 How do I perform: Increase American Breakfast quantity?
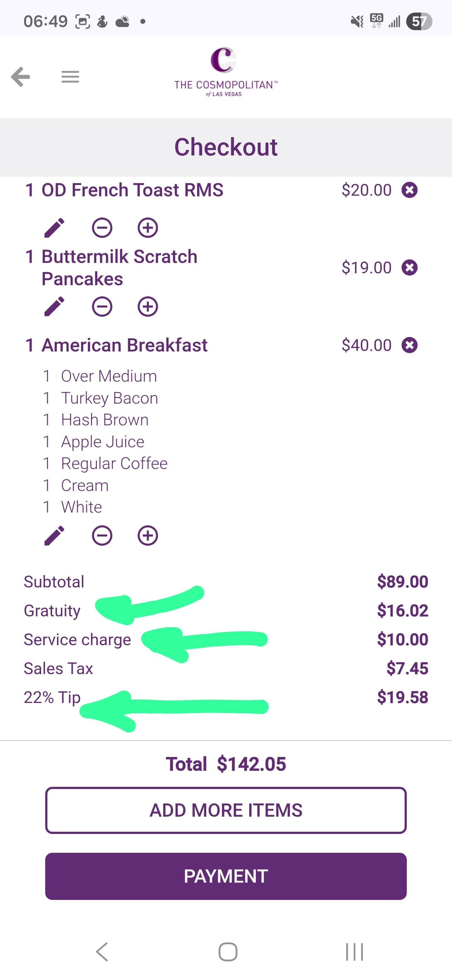click(148, 536)
